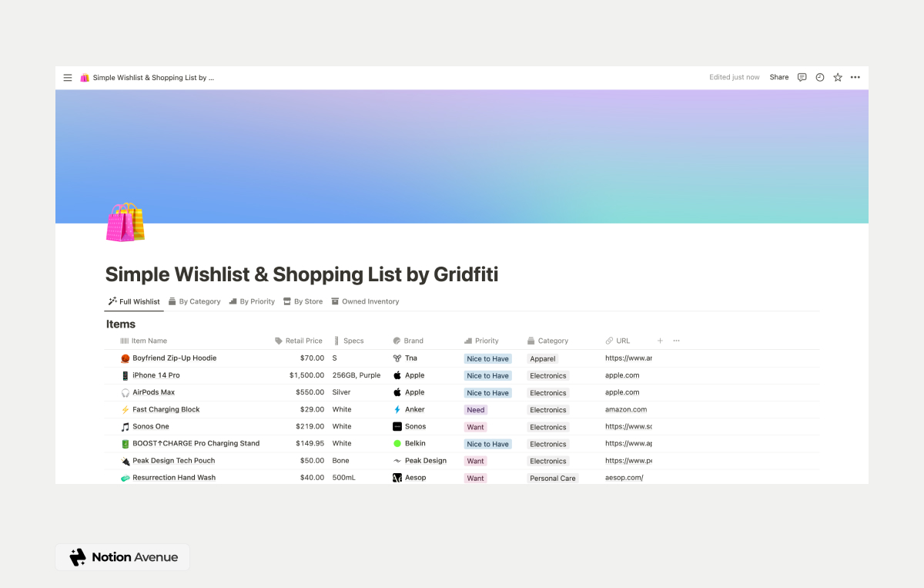Click the Aesop brand icon
Viewport: 924px width, 588px height.
(397, 478)
